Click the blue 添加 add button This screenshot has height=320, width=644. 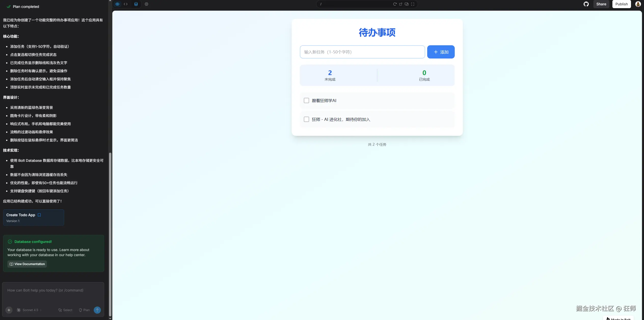tap(441, 52)
